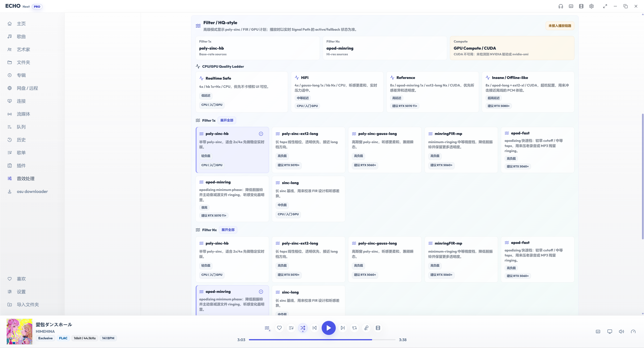Screen dimensions: 644x348
Task: Select 音效处理 in the sidebar
Action: point(32,178)
